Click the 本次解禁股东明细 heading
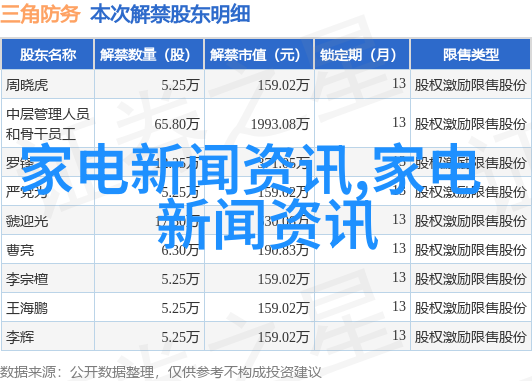532x381 pixels. [170, 14]
